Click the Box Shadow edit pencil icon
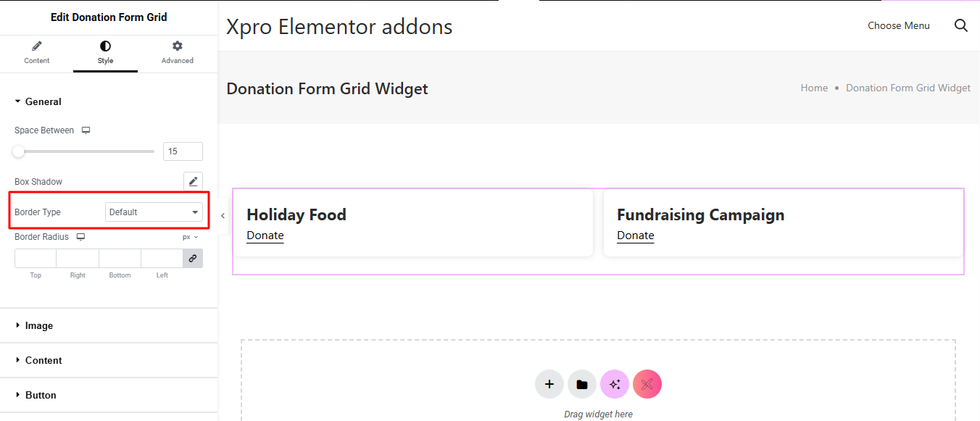Image resolution: width=980 pixels, height=421 pixels. pyautogui.click(x=193, y=181)
